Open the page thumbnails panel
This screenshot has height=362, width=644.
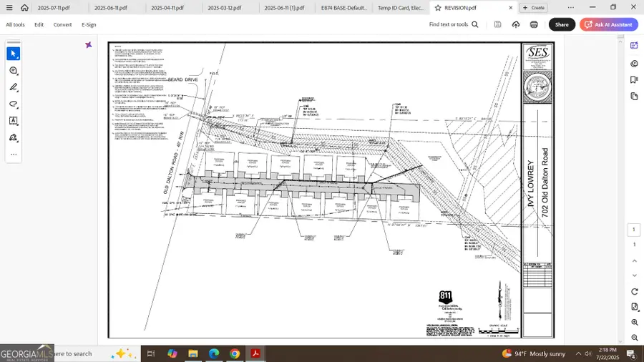point(634,97)
